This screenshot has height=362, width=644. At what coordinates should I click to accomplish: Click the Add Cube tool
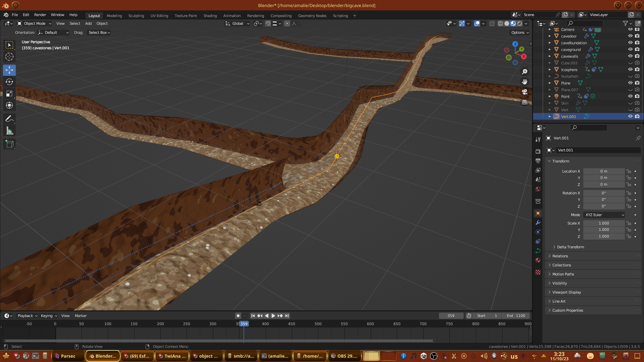point(9,144)
